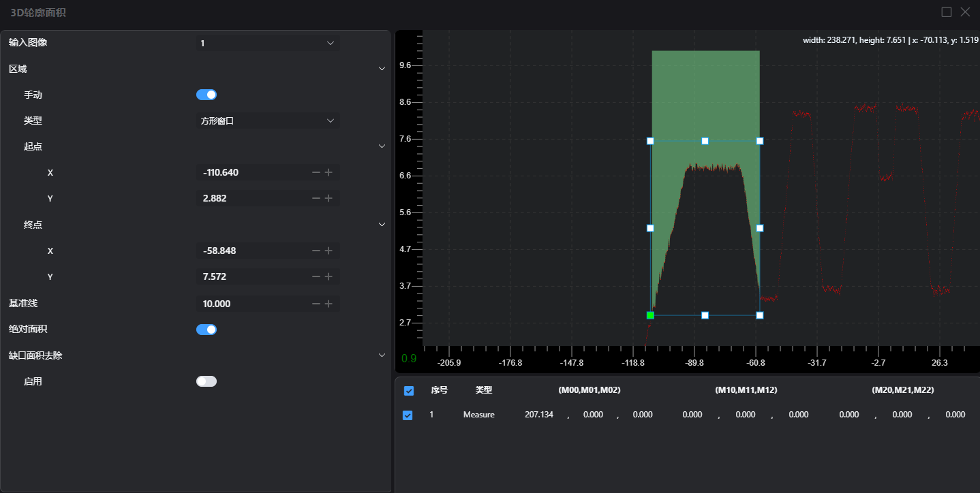Increase 起点 X with plus button
The height and width of the screenshot is (493, 980).
click(x=328, y=172)
